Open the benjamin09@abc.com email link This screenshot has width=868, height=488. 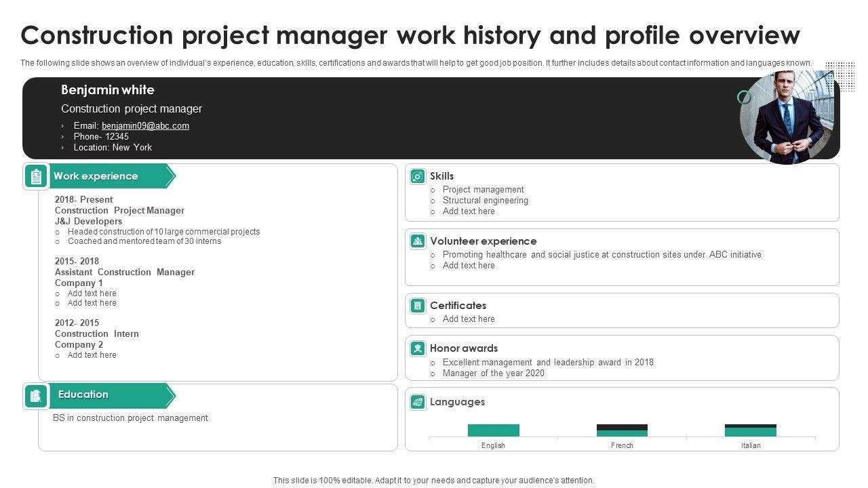tap(145, 126)
